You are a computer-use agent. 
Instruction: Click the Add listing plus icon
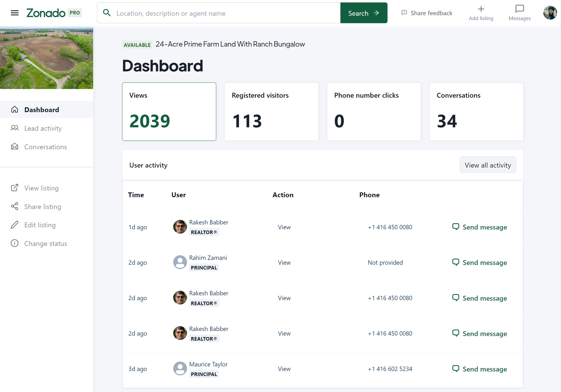(481, 9)
